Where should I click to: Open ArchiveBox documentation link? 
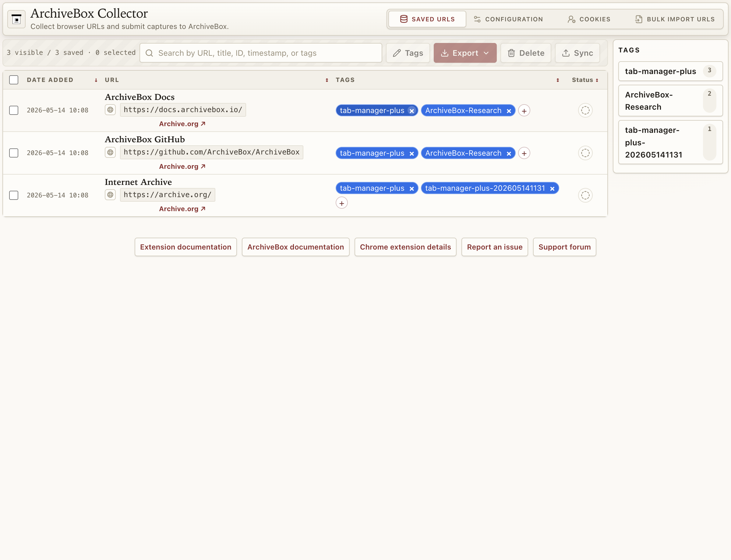pos(295,247)
